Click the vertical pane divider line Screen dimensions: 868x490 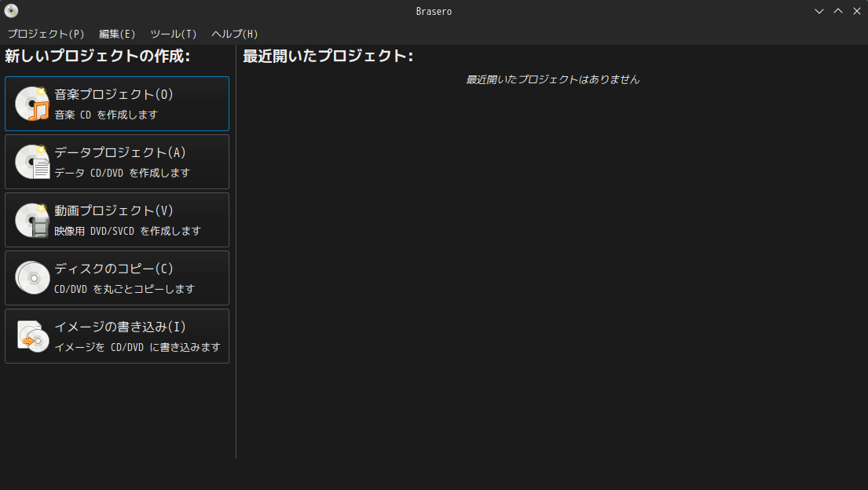click(x=236, y=252)
